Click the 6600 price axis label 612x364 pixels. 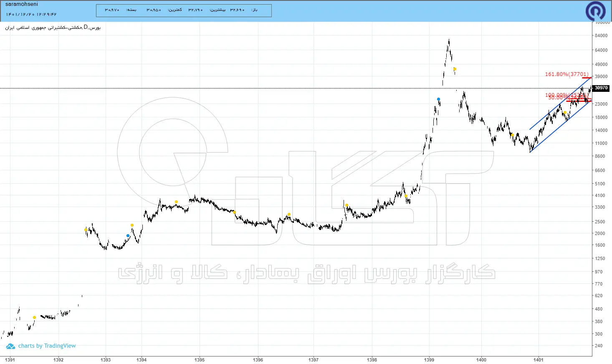[600, 170]
